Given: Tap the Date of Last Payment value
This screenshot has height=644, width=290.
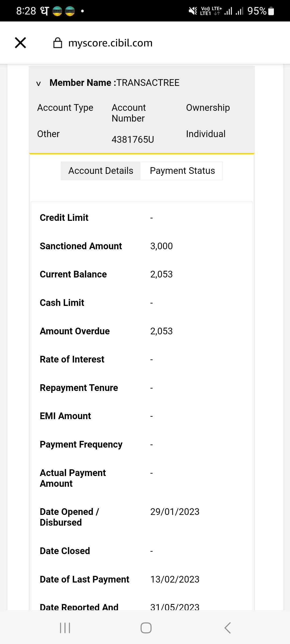Looking at the screenshot, I should [x=175, y=579].
